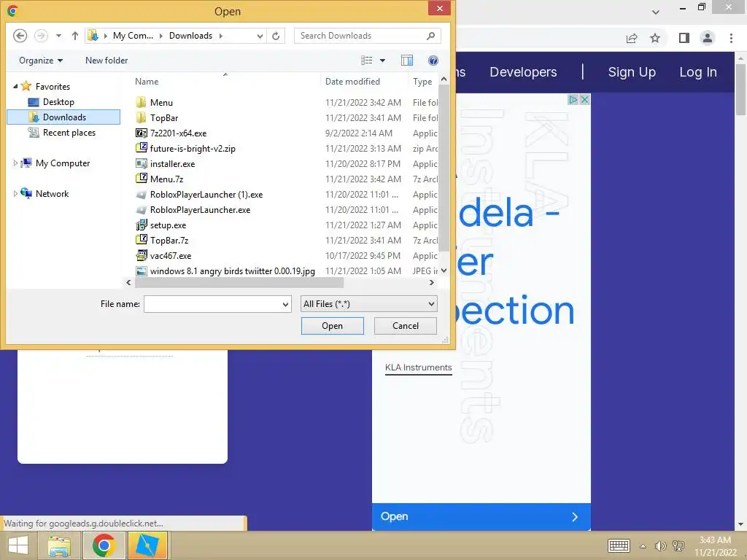Refresh the Downloads folder listing
This screenshot has height=560, width=747.
click(276, 36)
